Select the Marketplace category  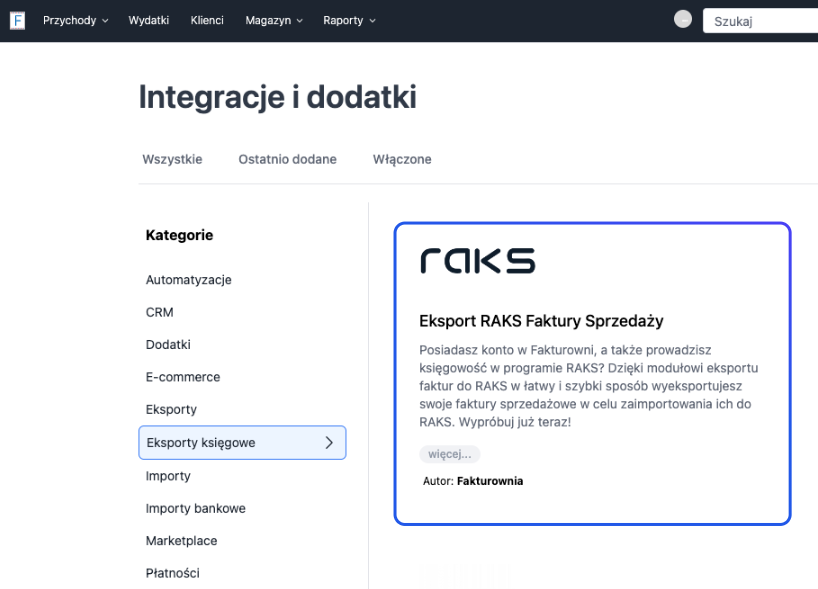click(x=181, y=540)
